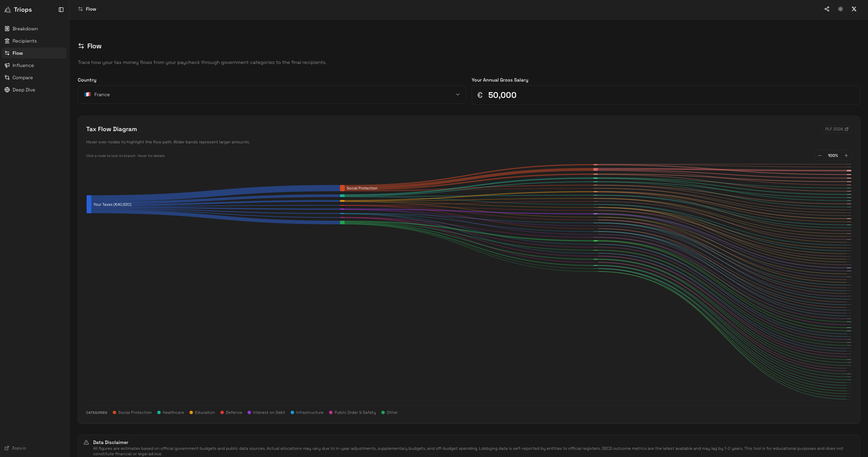Open the PLF 2024 source link

click(837, 129)
